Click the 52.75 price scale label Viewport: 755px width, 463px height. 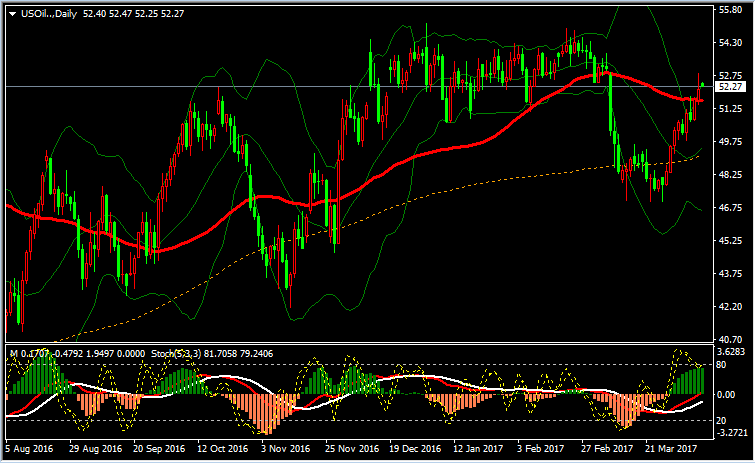tap(730, 76)
